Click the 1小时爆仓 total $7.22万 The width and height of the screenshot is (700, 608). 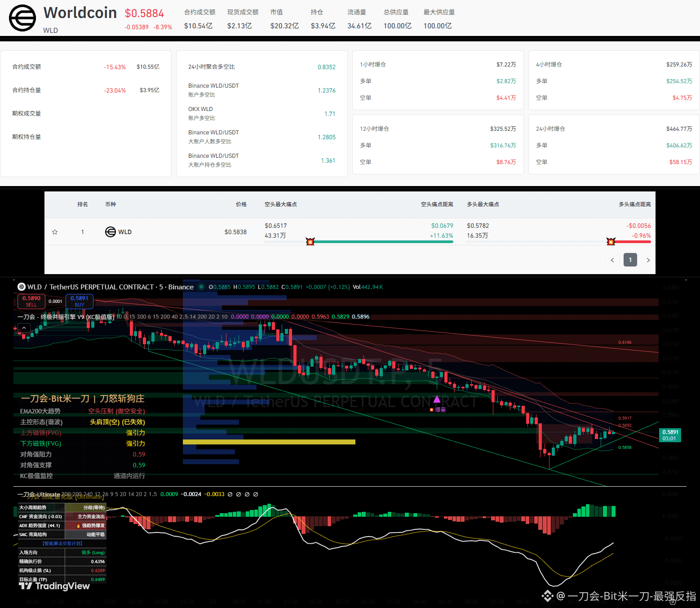(506, 65)
